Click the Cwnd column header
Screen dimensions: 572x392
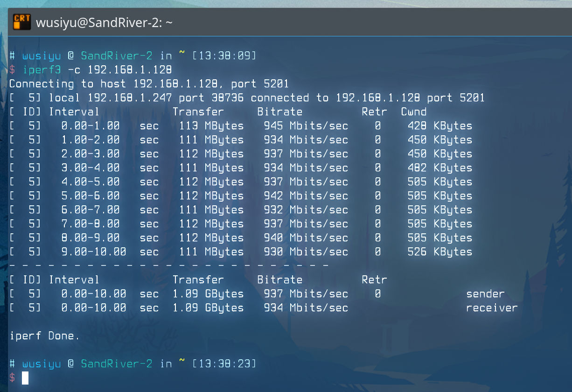[x=414, y=112]
